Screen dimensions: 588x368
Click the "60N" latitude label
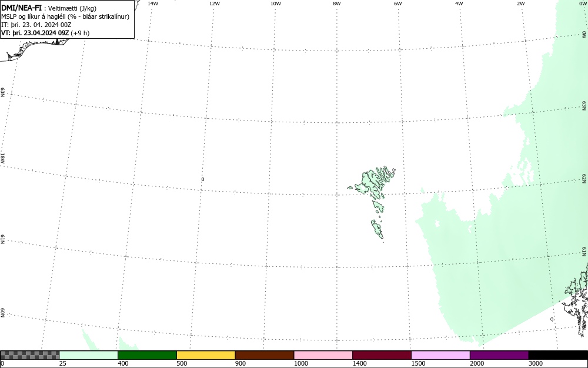click(2, 313)
